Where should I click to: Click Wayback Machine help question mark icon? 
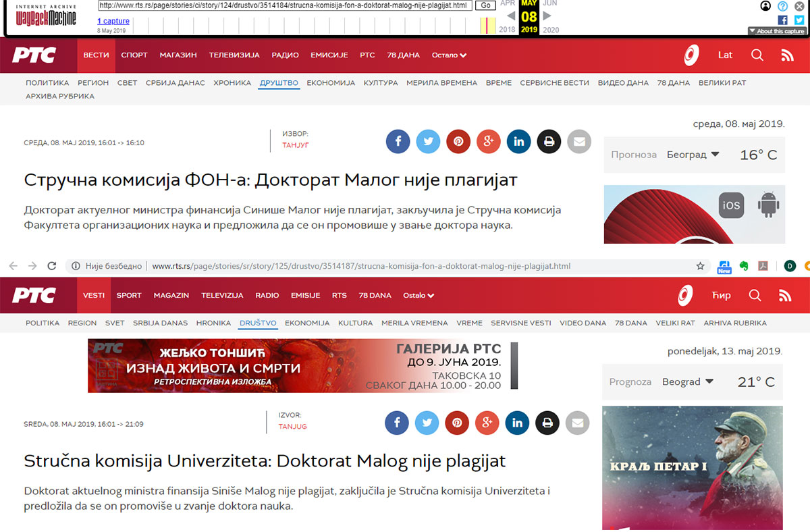coord(782,6)
